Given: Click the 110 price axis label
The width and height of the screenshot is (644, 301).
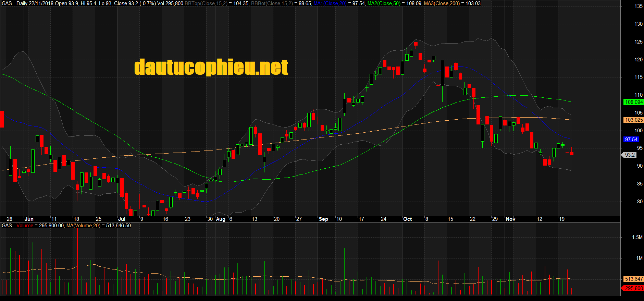Looking at the screenshot, I should pos(639,95).
